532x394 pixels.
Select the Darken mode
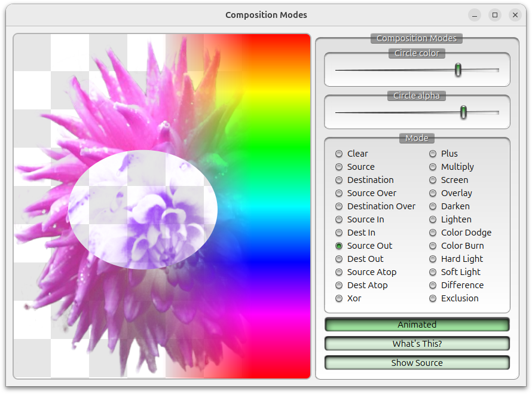[x=432, y=206]
